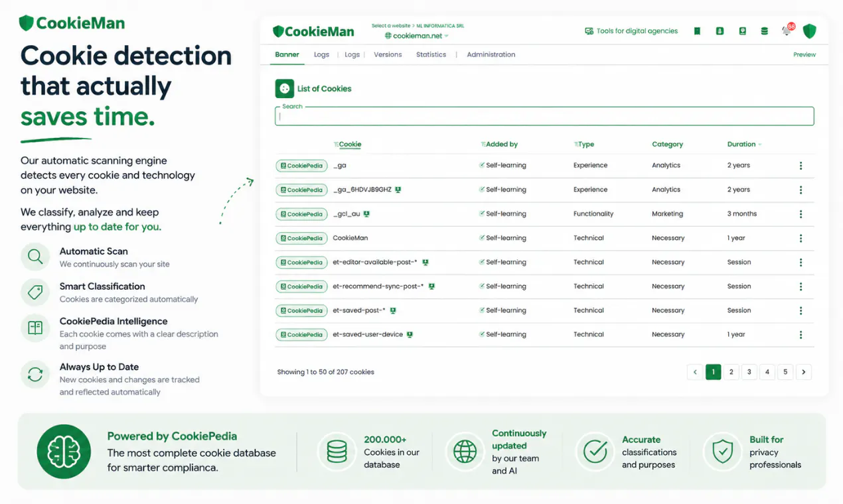This screenshot has width=843, height=504.
Task: Click the monitor icon beside _gcl_au
Action: pyautogui.click(x=366, y=214)
